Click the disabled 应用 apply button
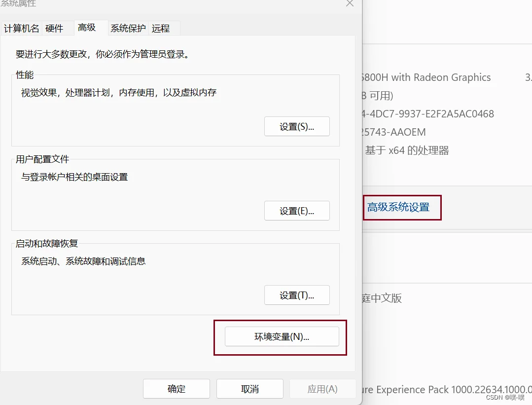Screen dimensions: 532x405 click(x=323, y=389)
